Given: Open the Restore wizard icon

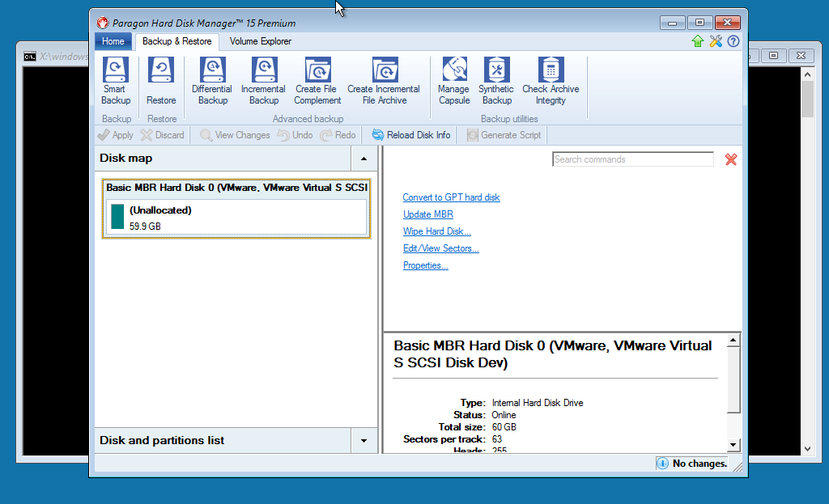Looking at the screenshot, I should pyautogui.click(x=161, y=82).
